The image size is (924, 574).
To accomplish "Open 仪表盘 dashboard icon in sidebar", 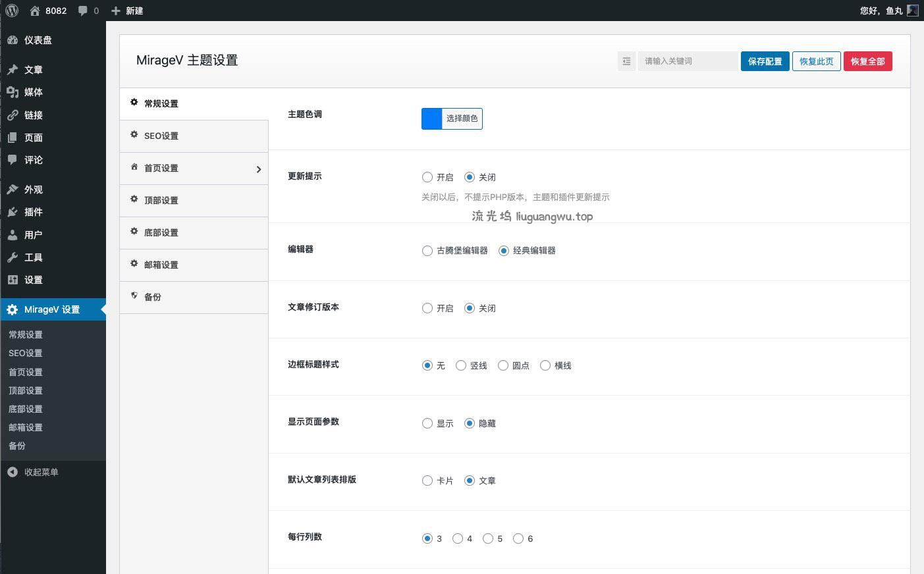I will (13, 40).
